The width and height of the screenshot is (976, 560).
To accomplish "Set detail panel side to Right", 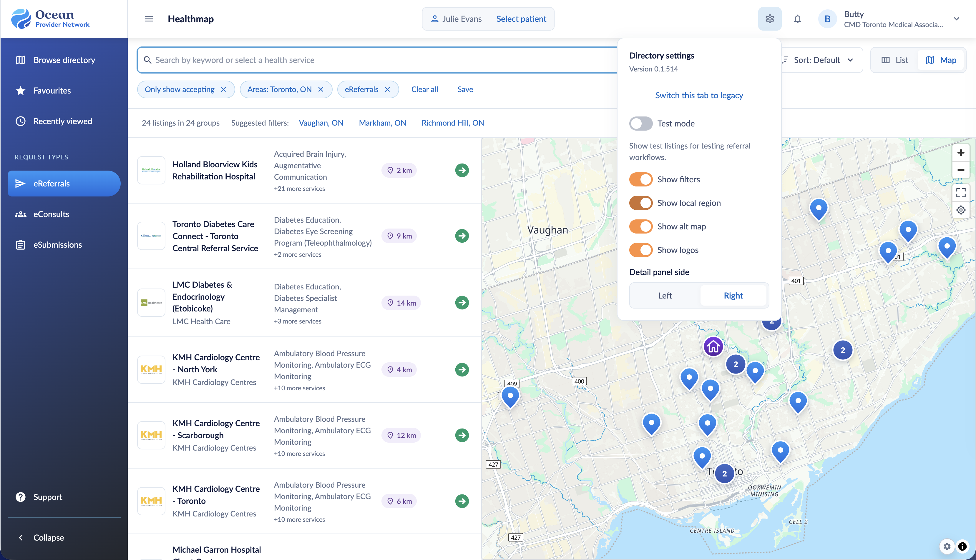I will 733,295.
